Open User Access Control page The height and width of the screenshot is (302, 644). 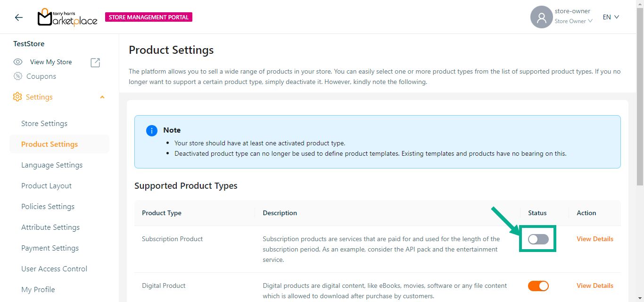point(54,269)
